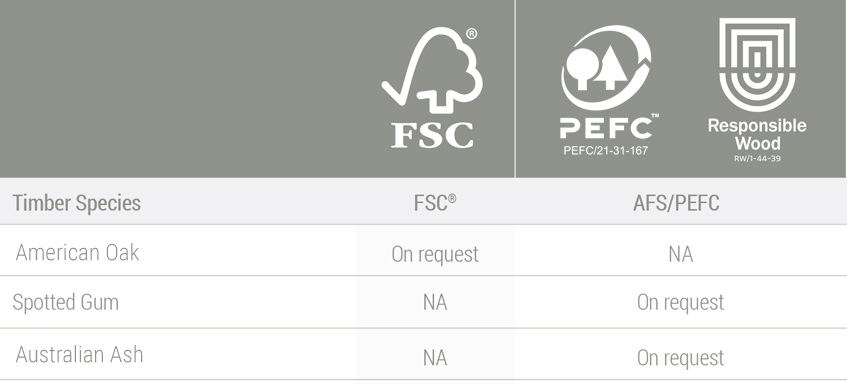The image size is (847, 384).
Task: Click the FSC tree checkmark logo
Action: 432,69
